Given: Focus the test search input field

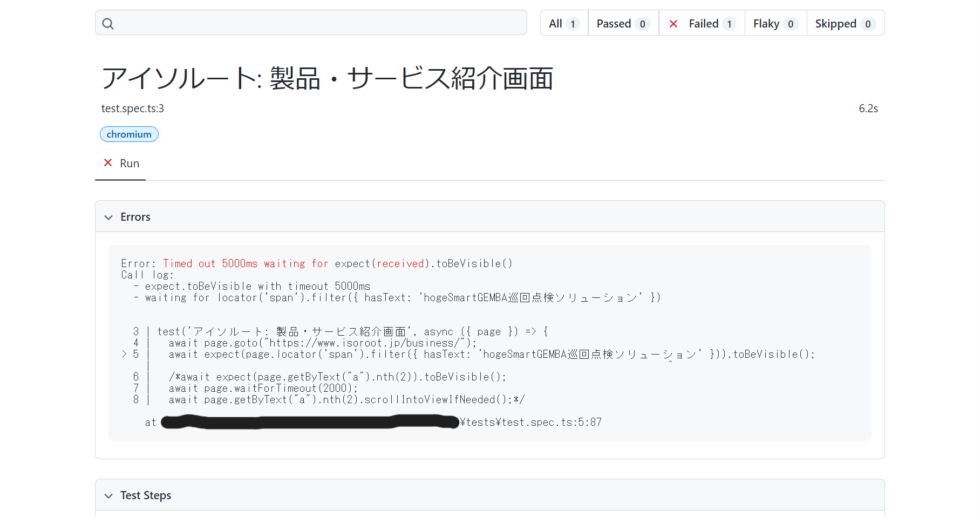Looking at the screenshot, I should tap(311, 23).
